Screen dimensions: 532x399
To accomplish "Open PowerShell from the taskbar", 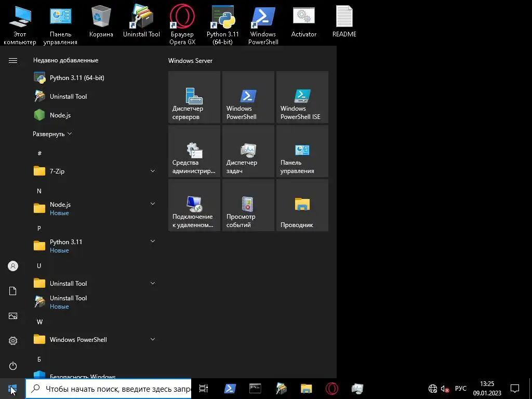I will click(230, 389).
